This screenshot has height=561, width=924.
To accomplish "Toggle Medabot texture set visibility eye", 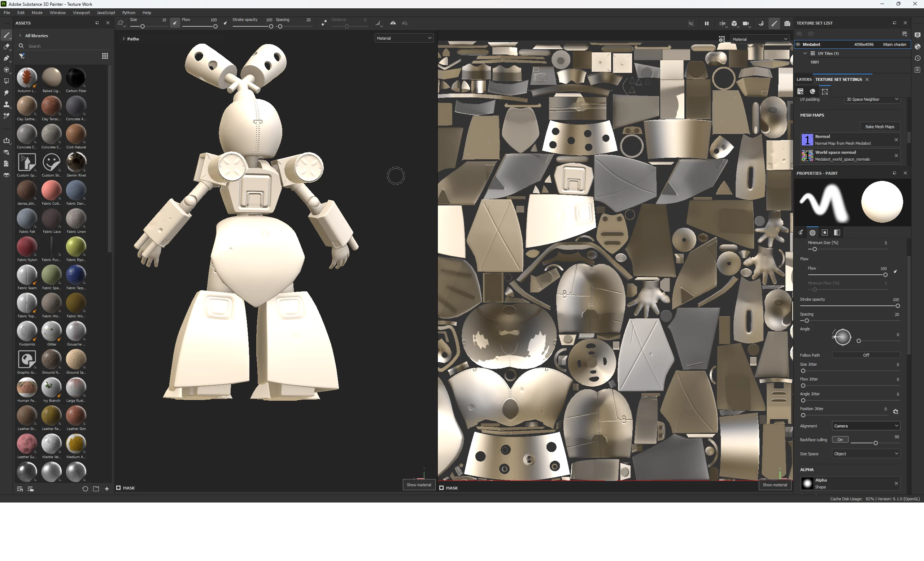I will 798,44.
